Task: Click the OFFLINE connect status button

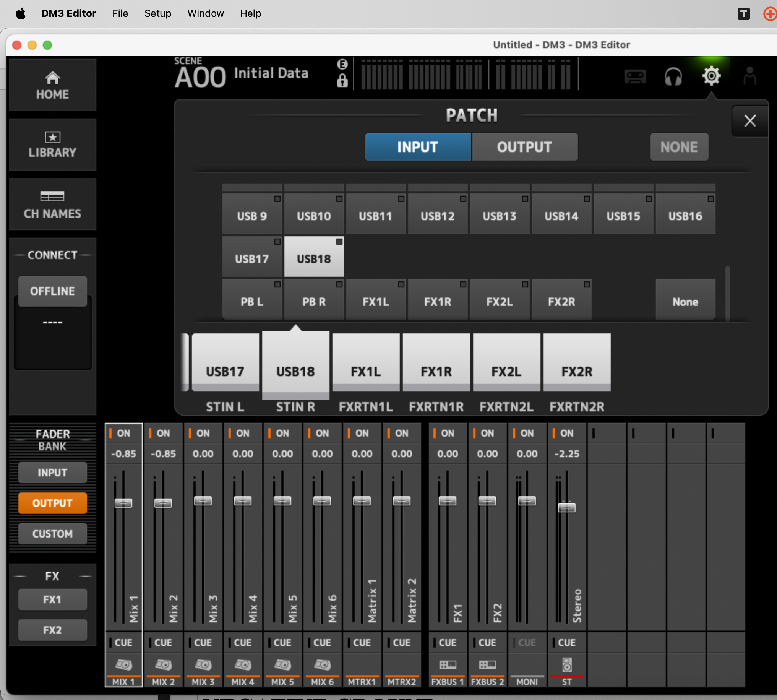Action: [x=53, y=291]
